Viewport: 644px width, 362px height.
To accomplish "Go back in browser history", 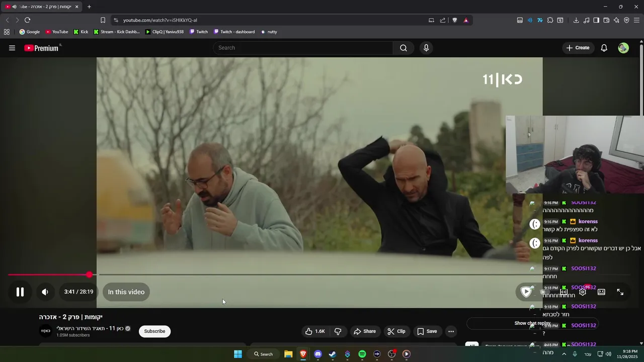I will (x=7, y=20).
